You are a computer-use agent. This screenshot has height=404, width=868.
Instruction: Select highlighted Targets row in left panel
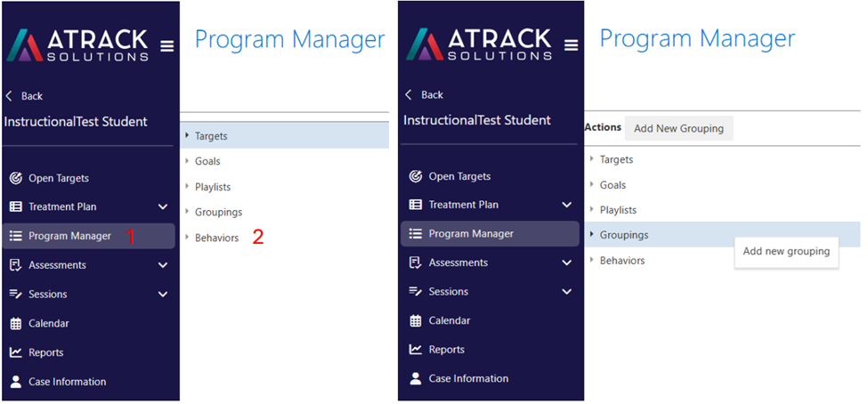coord(285,135)
